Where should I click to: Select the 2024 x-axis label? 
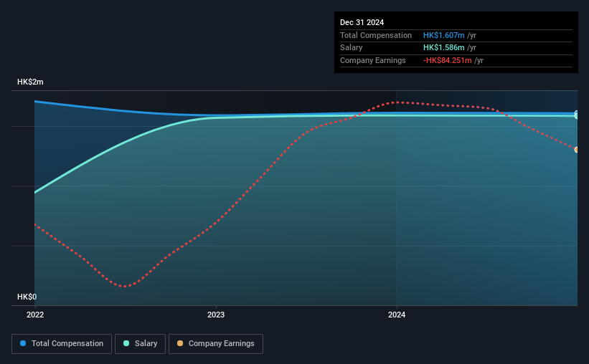(397, 315)
